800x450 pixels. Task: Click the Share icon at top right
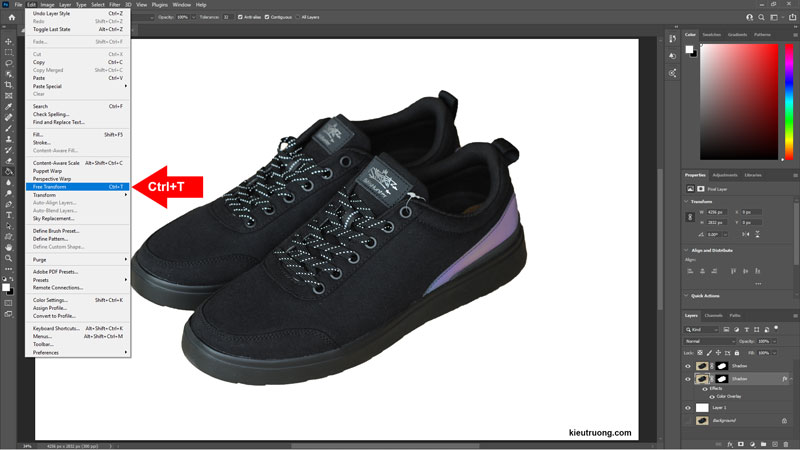[792, 17]
